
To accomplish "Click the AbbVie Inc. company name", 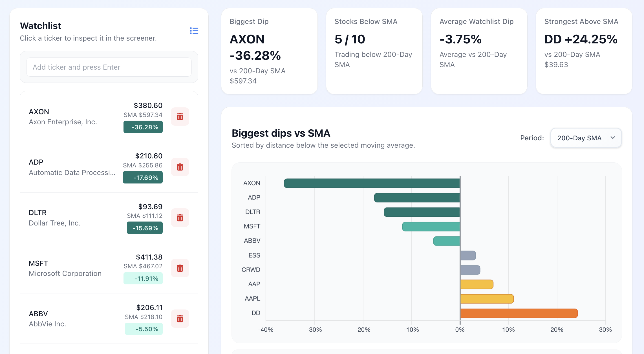I will pos(47,324).
